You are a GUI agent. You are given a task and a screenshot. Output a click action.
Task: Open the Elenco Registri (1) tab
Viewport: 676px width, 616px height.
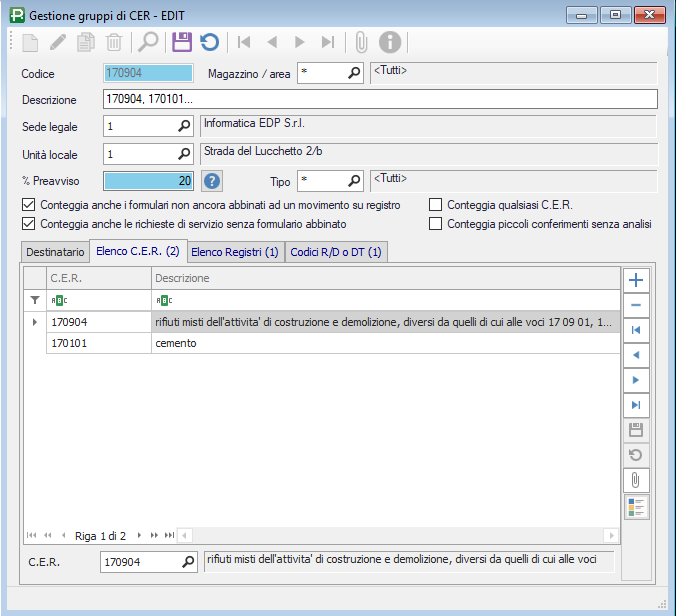point(235,252)
